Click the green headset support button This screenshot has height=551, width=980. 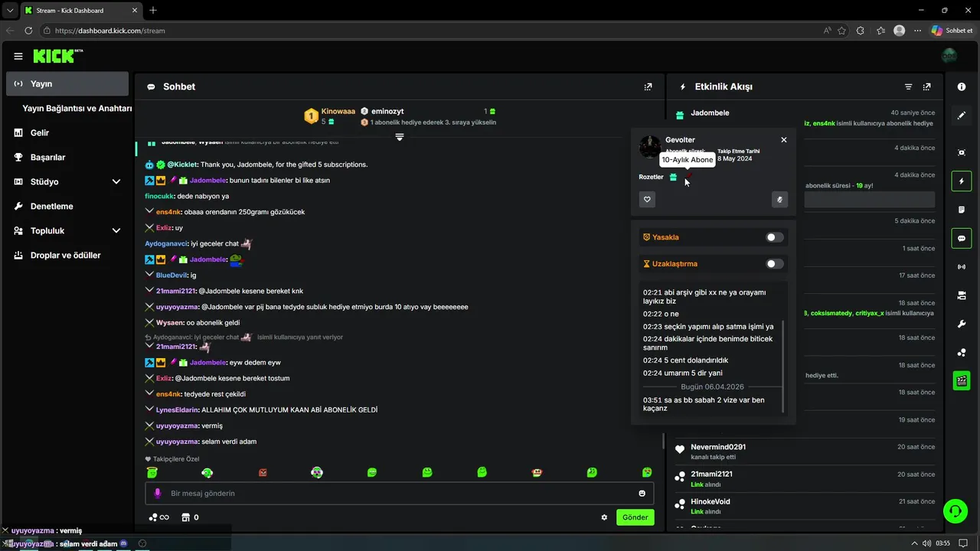coord(955,510)
